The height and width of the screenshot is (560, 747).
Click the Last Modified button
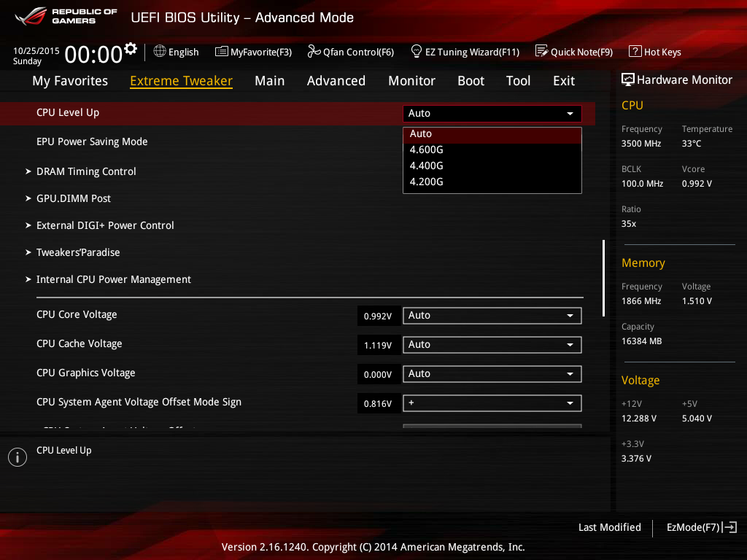point(609,527)
